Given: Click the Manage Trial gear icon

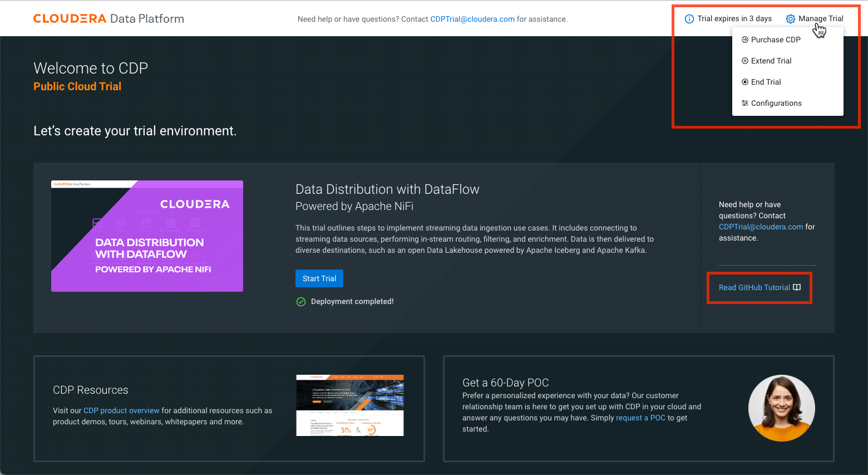Looking at the screenshot, I should 790,19.
